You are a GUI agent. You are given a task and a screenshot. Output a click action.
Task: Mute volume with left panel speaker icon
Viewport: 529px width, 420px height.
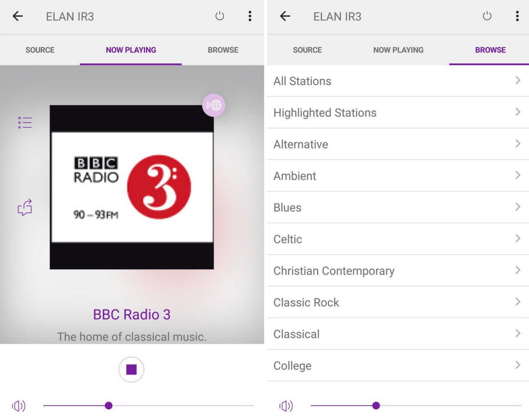click(19, 406)
